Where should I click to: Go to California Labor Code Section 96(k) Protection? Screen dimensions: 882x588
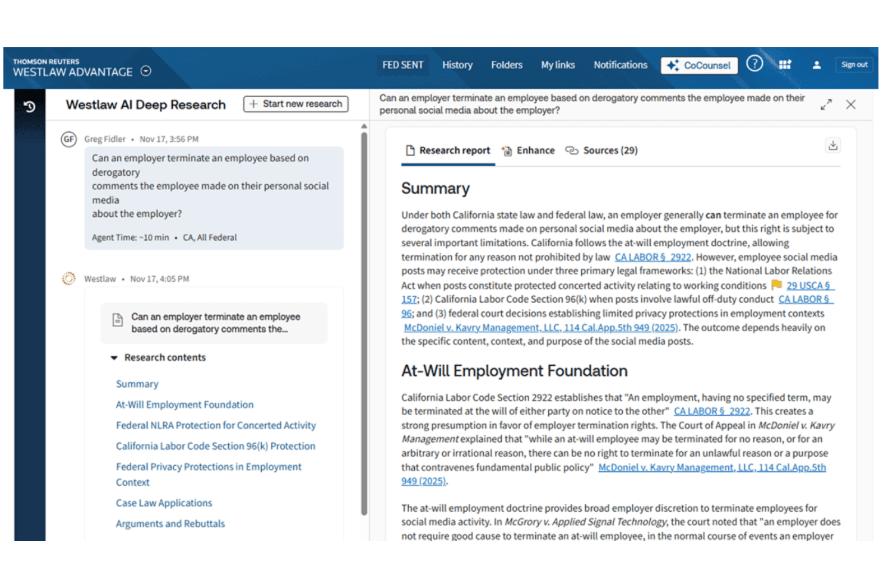[216, 446]
